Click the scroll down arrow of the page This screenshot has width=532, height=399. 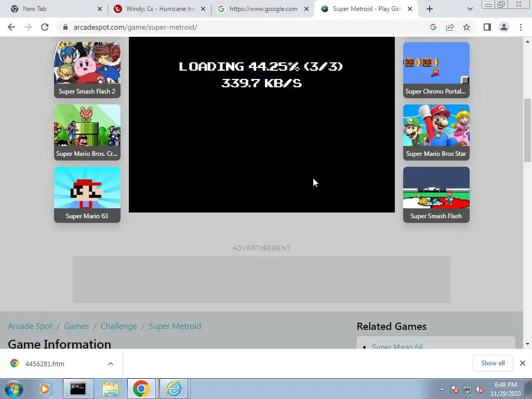pyautogui.click(x=527, y=344)
